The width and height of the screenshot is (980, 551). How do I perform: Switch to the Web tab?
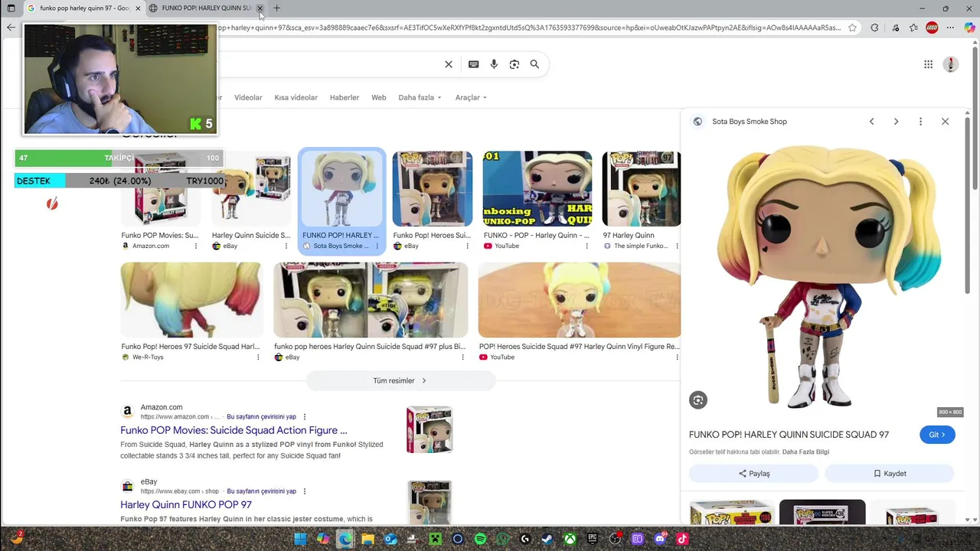[379, 98]
